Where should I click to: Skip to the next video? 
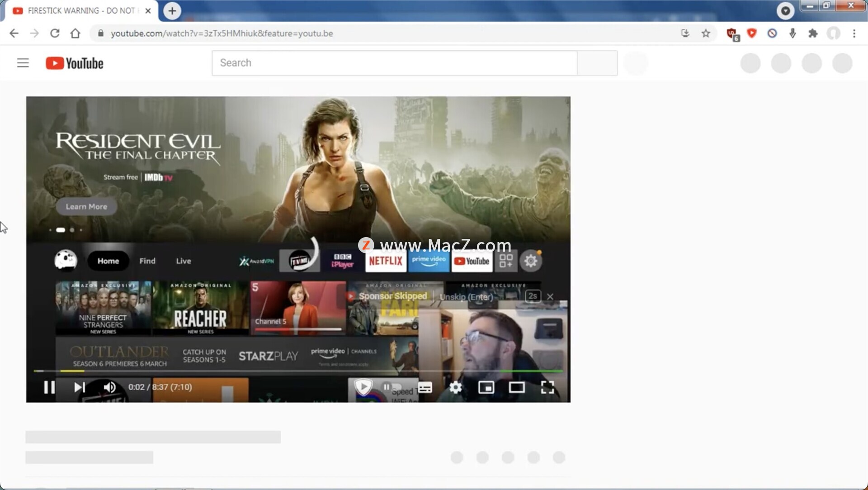[80, 387]
